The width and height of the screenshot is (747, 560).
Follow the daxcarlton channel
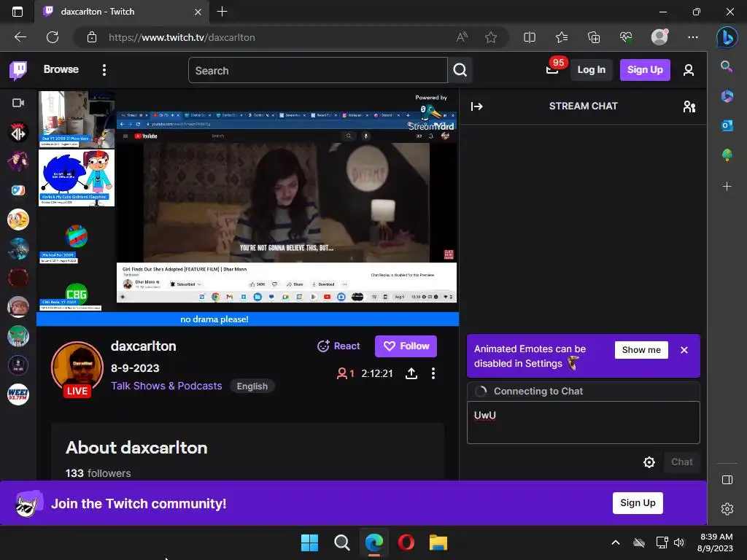pos(406,346)
